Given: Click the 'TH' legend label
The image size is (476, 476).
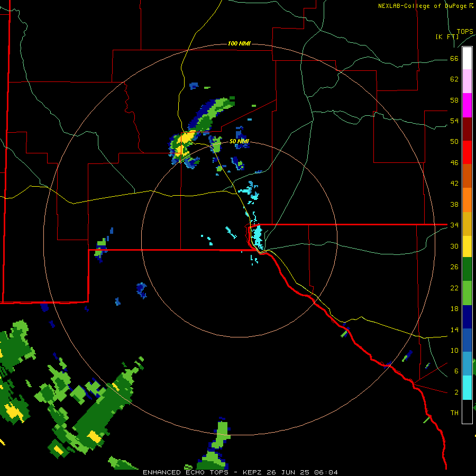Looking at the screenshot, I should coord(454,413).
